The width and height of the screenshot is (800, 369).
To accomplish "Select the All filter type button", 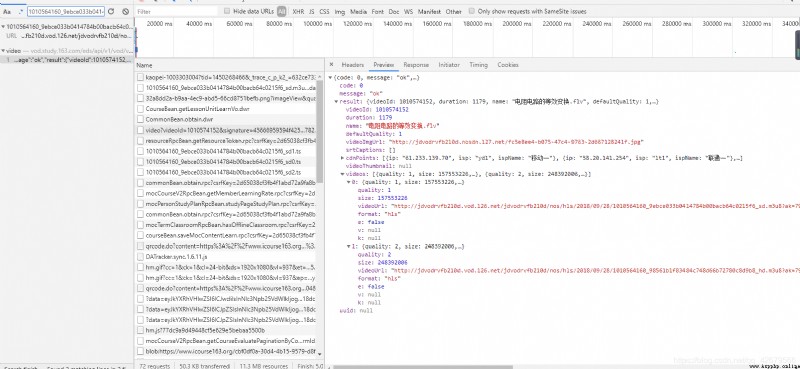I will [x=282, y=11].
